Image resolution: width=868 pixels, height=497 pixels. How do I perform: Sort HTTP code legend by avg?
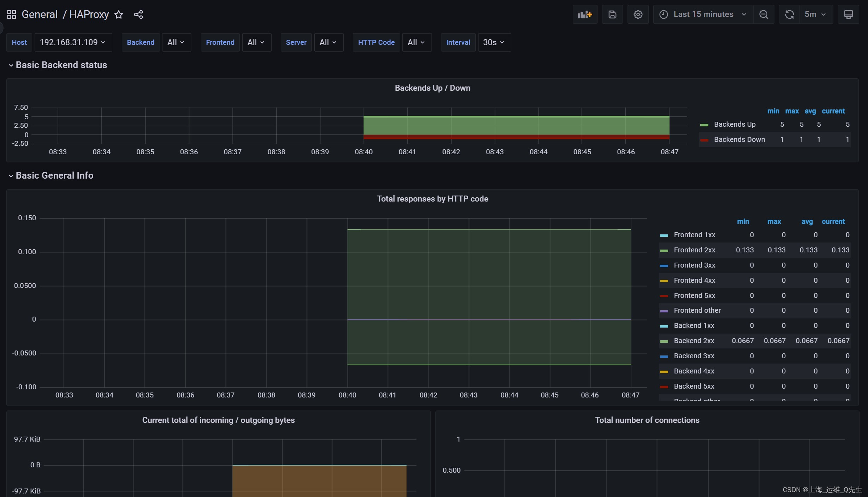tap(807, 221)
